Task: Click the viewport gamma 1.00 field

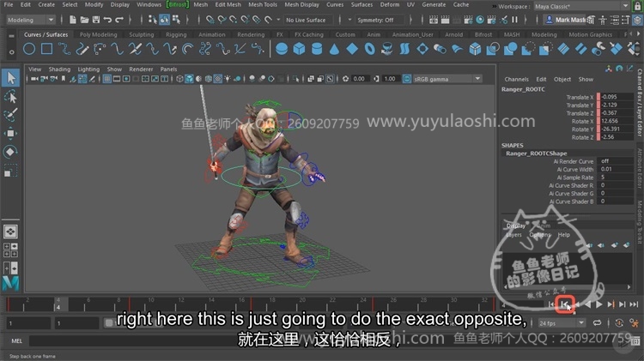Action: (389, 79)
